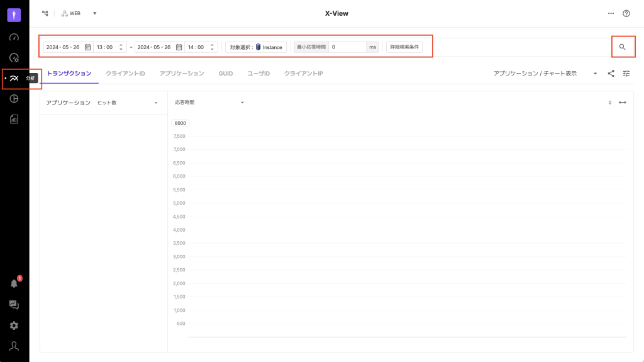Screen dimensions: 644x362
Task: Click the search magnifier icon
Action: [x=622, y=47]
